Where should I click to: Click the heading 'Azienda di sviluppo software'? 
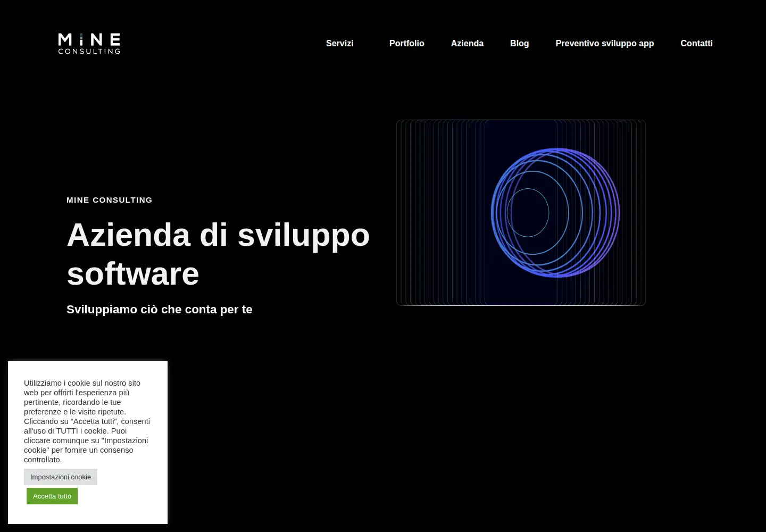[218, 254]
